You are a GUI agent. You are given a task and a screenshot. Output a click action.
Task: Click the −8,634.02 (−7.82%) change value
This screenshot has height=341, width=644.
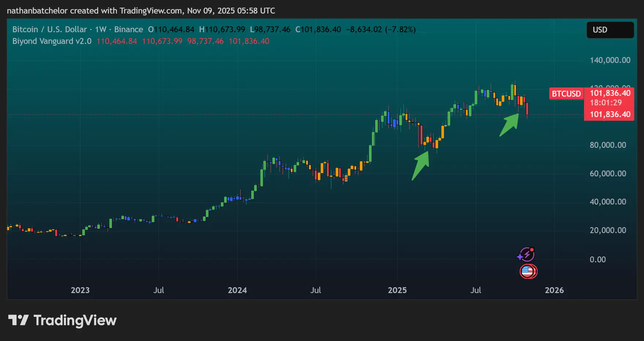381,30
